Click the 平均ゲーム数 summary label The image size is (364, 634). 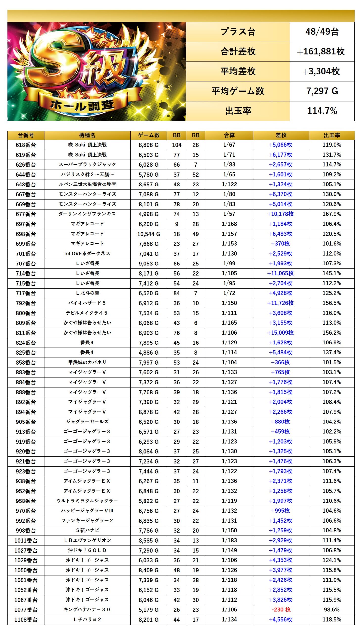(x=238, y=91)
